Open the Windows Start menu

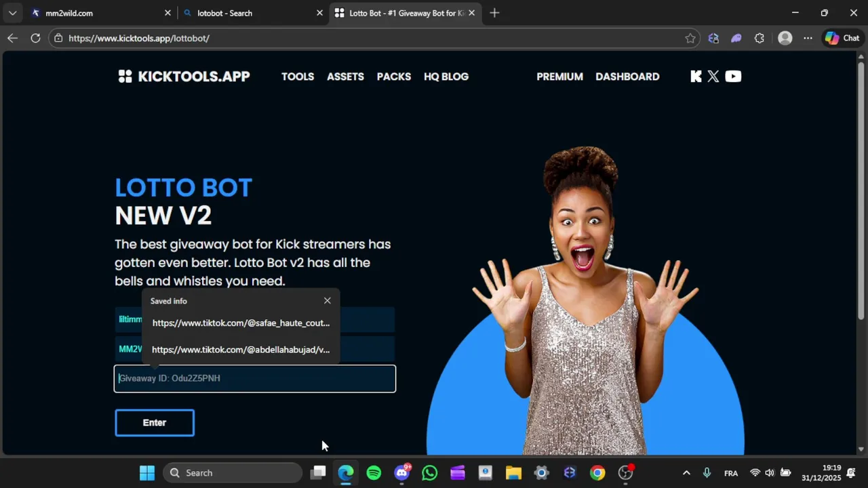pos(147,472)
